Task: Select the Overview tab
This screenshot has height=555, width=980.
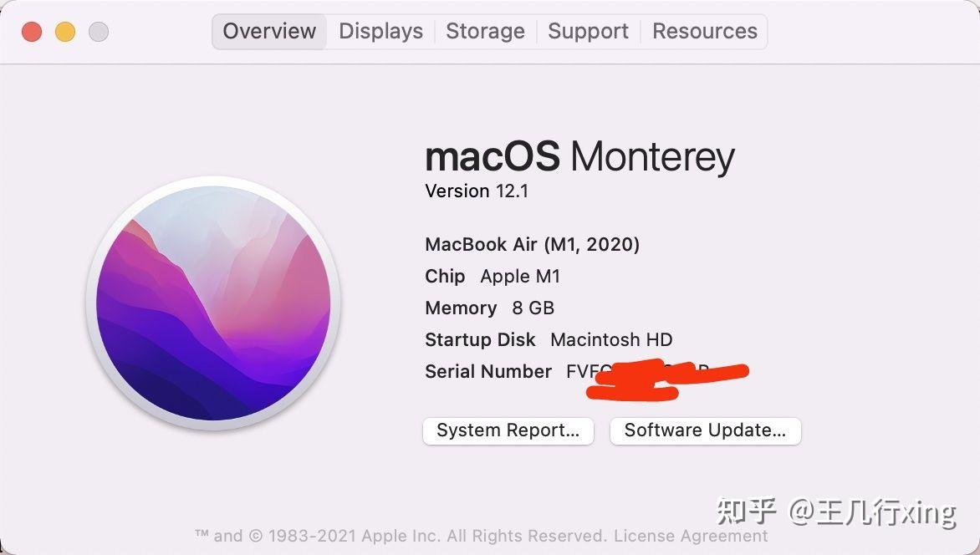Action: [268, 31]
